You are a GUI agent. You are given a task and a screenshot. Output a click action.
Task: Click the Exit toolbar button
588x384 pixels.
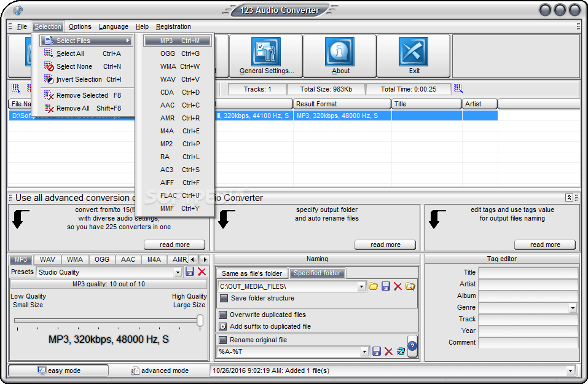point(414,56)
